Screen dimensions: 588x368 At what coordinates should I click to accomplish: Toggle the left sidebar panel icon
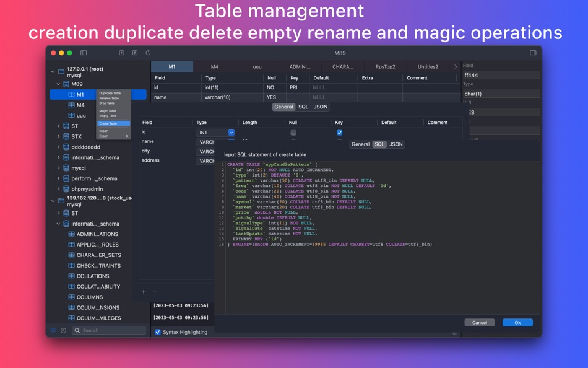(84, 53)
